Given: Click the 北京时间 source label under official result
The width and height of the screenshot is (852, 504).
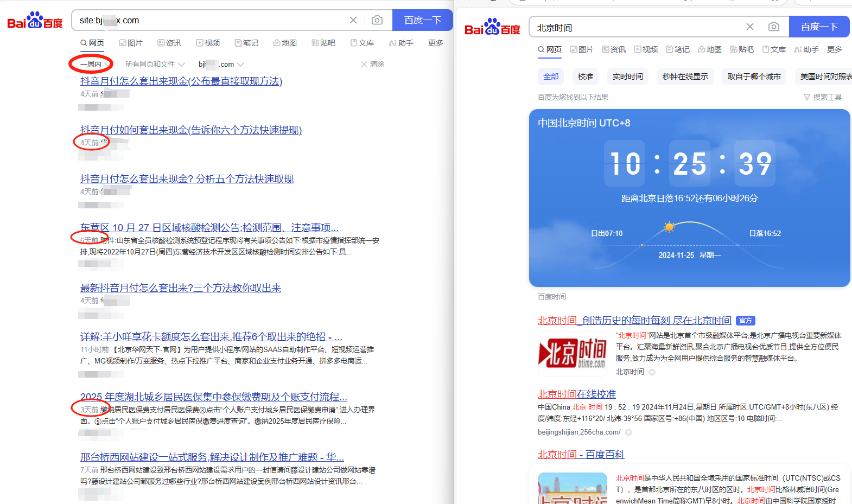Looking at the screenshot, I should pos(630,372).
